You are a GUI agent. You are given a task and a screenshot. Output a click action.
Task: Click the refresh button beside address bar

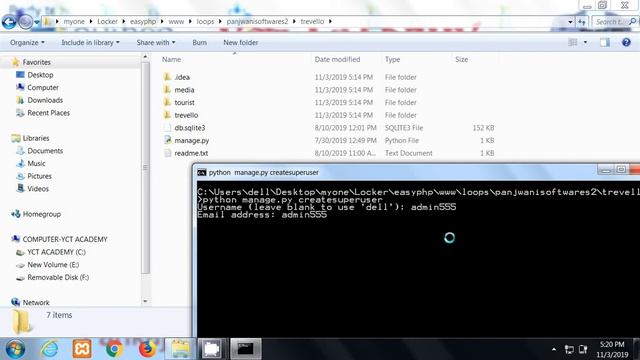582,22
